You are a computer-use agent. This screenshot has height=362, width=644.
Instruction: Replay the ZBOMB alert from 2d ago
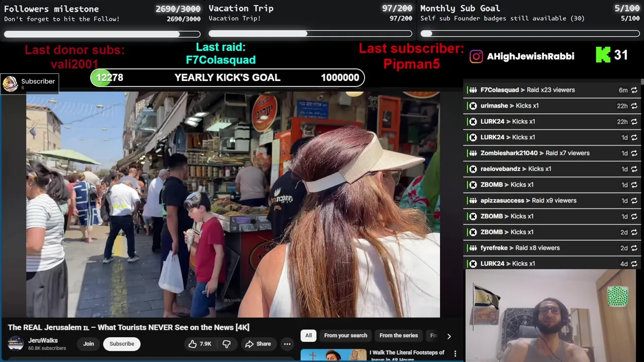pyautogui.click(x=634, y=232)
